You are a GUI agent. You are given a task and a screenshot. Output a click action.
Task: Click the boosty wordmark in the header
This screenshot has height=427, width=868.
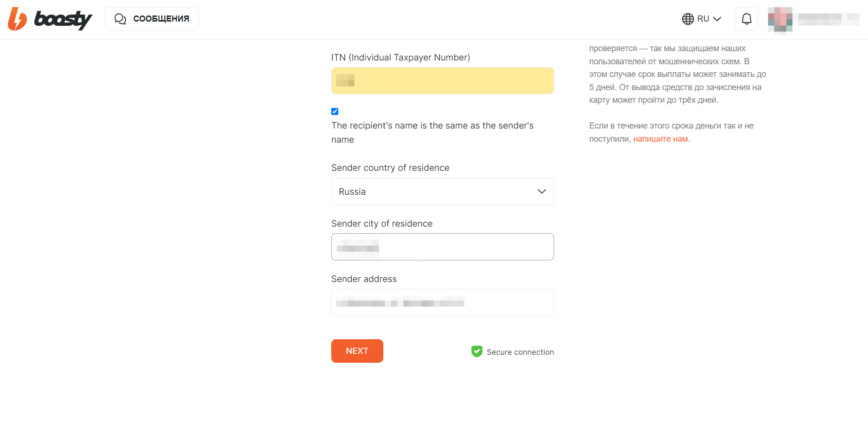(63, 20)
